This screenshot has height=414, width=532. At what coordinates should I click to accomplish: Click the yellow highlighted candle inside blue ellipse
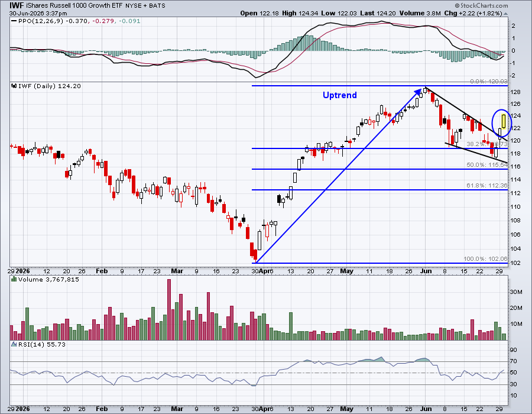[504, 121]
